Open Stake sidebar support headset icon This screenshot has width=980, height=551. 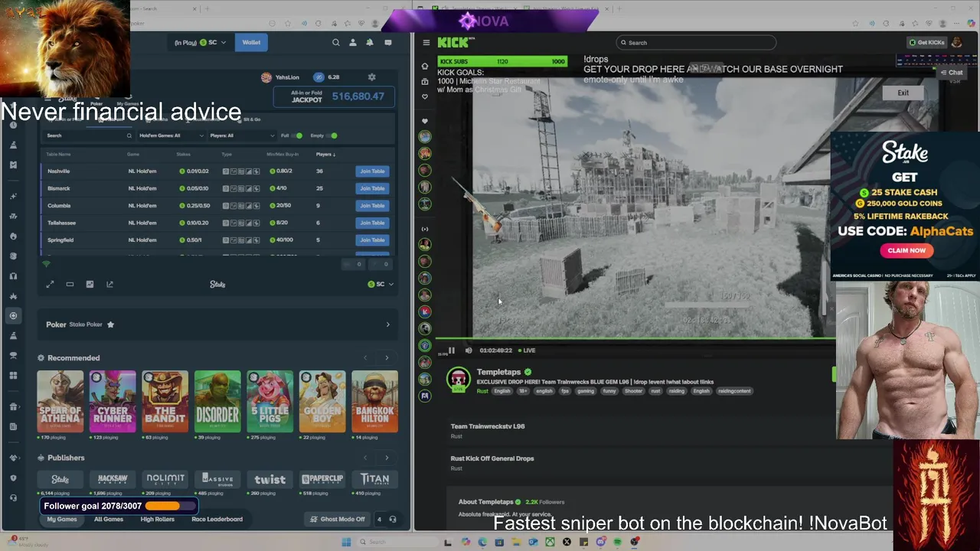click(13, 498)
